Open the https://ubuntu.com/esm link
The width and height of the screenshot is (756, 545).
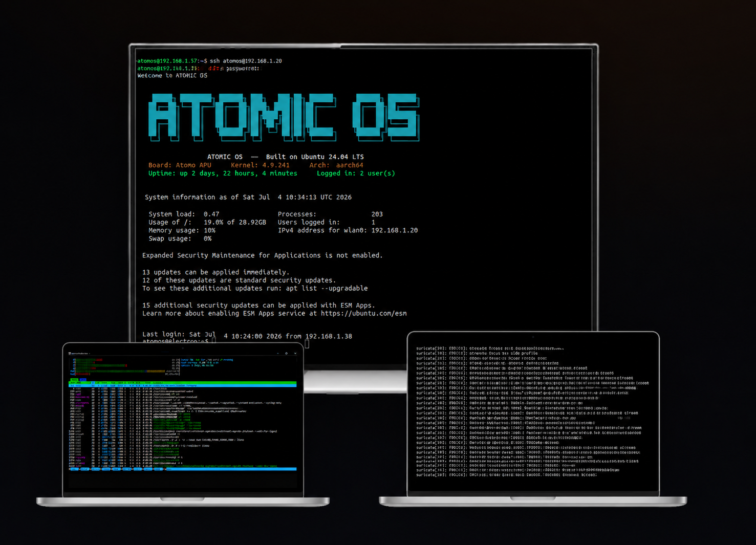[x=364, y=314]
